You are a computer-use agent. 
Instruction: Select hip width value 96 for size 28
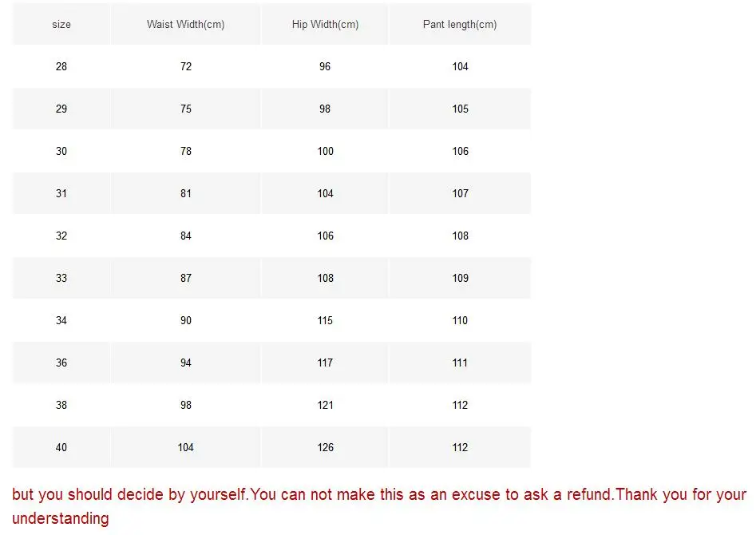point(325,66)
